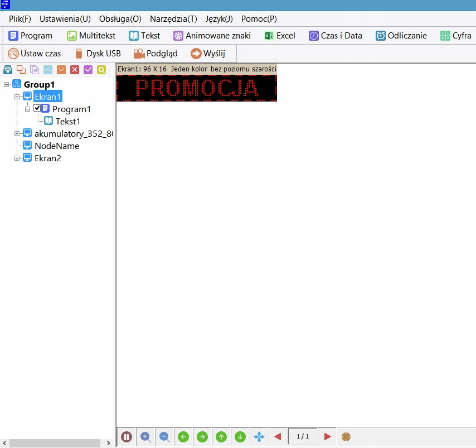Add Odliczanie countdown element
476x448 pixels.
401,36
